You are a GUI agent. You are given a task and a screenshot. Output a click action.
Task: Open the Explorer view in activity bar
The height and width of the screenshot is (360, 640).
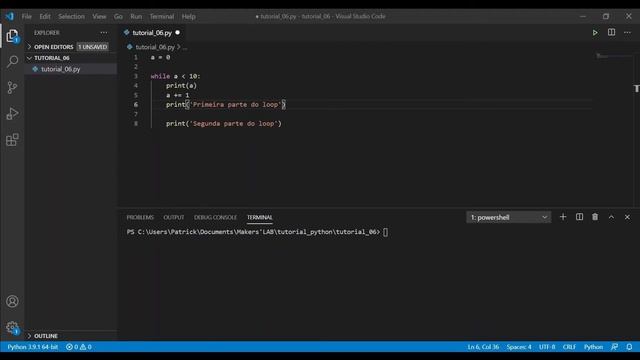(12, 36)
